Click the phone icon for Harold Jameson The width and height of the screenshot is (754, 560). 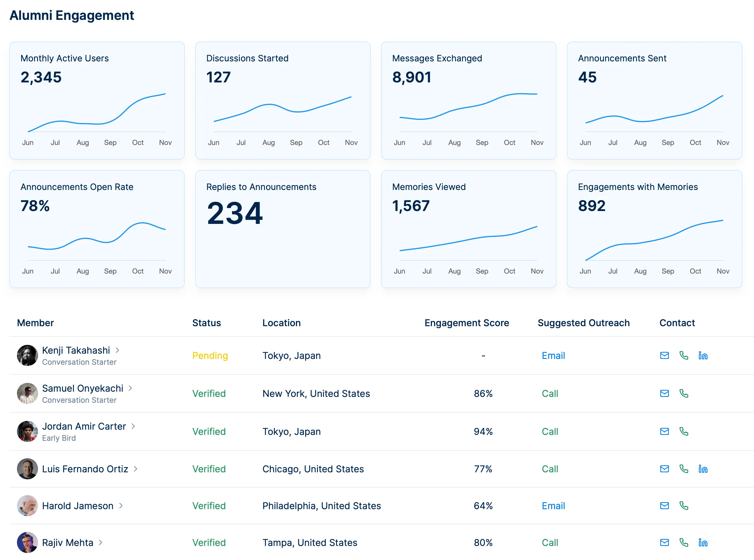click(684, 505)
